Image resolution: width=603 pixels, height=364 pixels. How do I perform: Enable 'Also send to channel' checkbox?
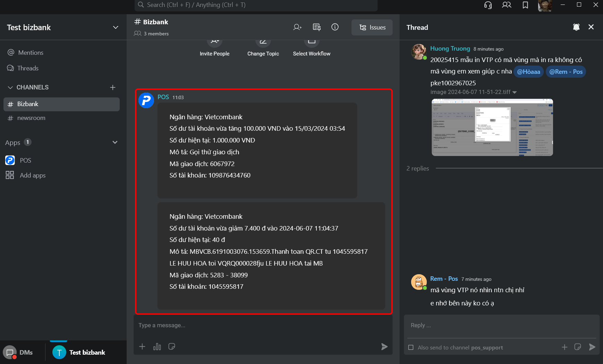point(411,347)
